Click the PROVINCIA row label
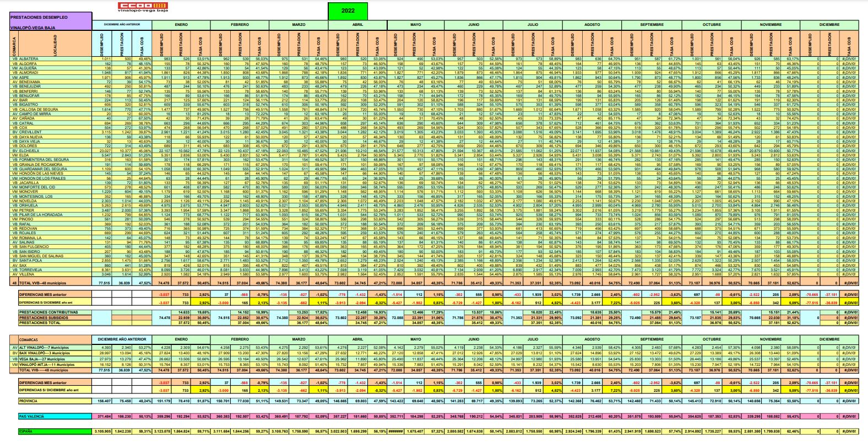The width and height of the screenshot is (868, 448). 29,401
